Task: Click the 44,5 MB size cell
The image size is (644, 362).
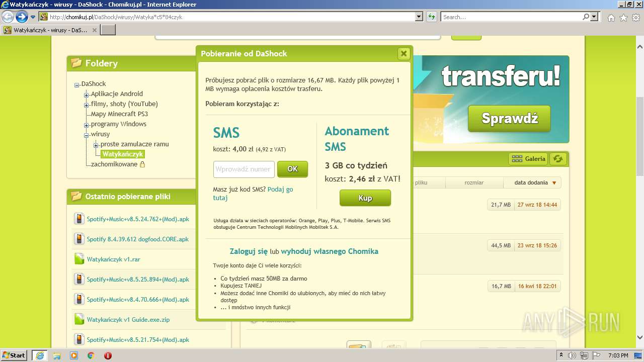Action: pos(501,245)
